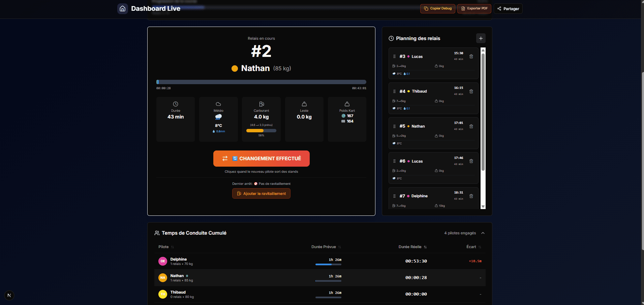This screenshot has width=644, height=305.
Task: Click the drag handle of relay #4 Thibaud
Action: [x=394, y=91]
